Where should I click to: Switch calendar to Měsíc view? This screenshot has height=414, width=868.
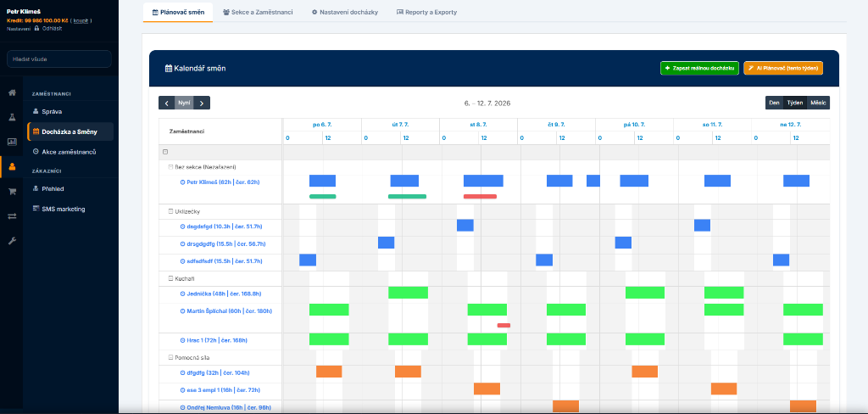point(818,103)
